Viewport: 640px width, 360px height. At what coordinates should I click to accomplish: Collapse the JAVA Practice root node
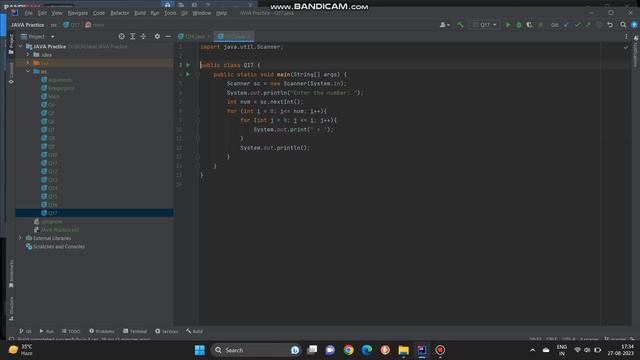click(20, 47)
